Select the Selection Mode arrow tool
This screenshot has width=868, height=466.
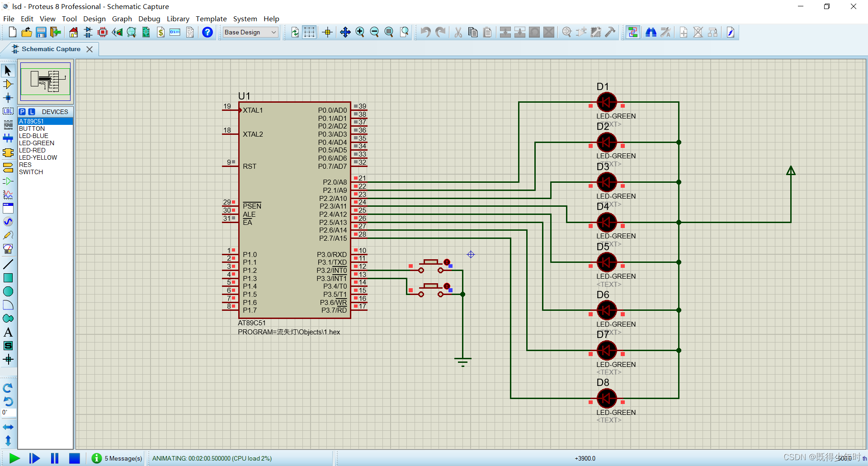click(x=8, y=71)
